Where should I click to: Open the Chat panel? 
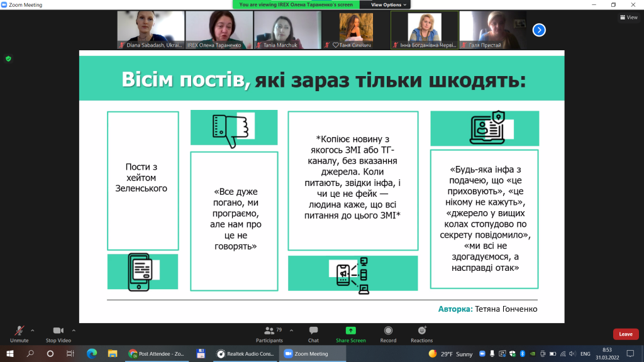point(313,334)
